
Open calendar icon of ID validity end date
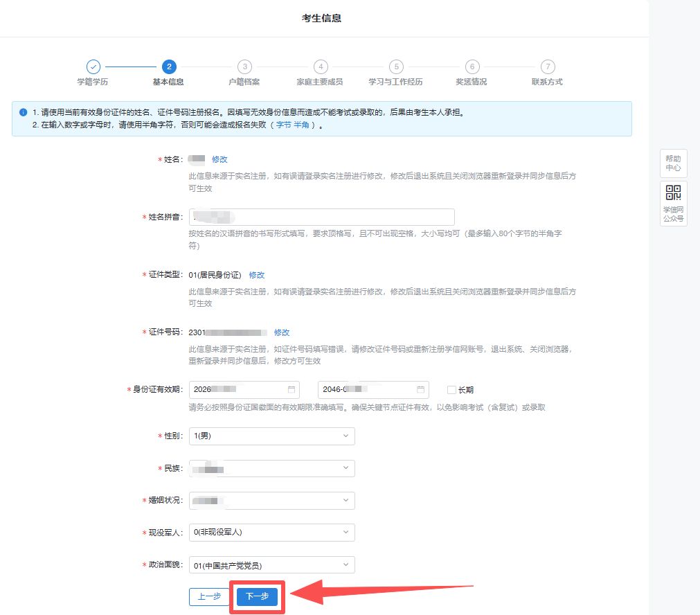pyautogui.click(x=420, y=389)
